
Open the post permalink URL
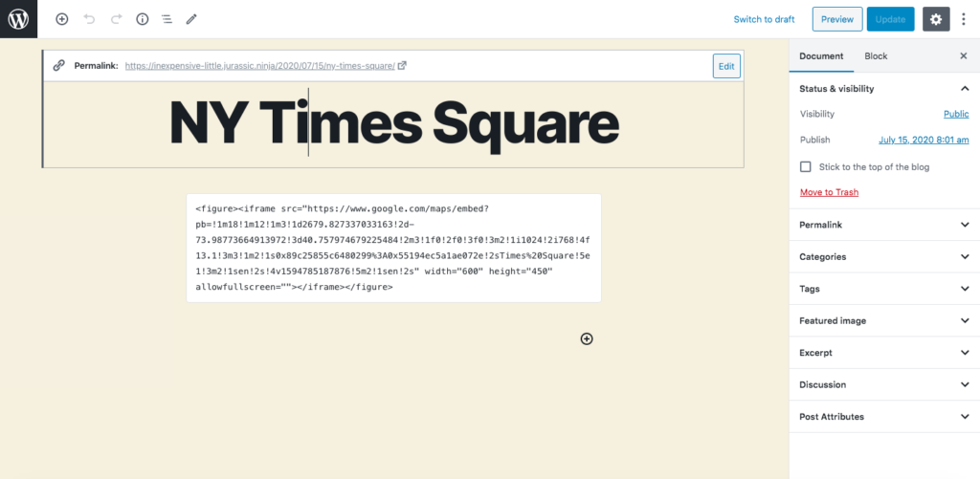260,66
